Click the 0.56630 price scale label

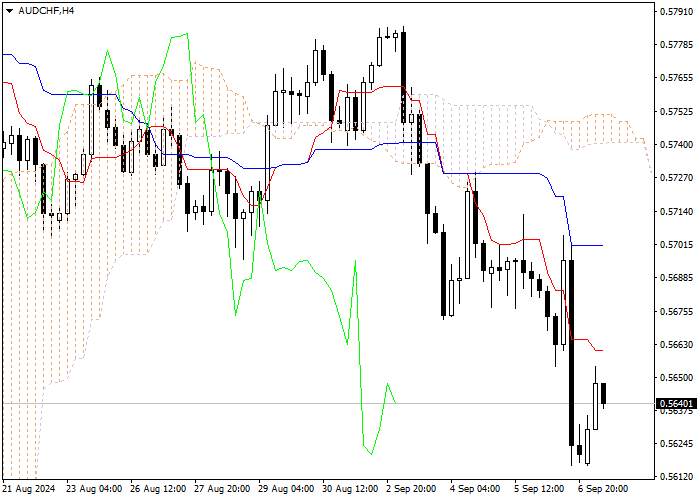tap(676, 345)
